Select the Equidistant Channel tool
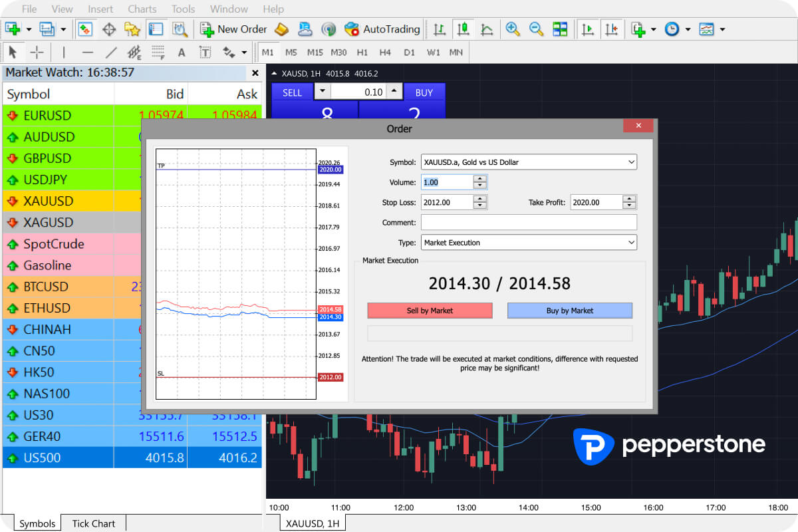 coord(134,53)
